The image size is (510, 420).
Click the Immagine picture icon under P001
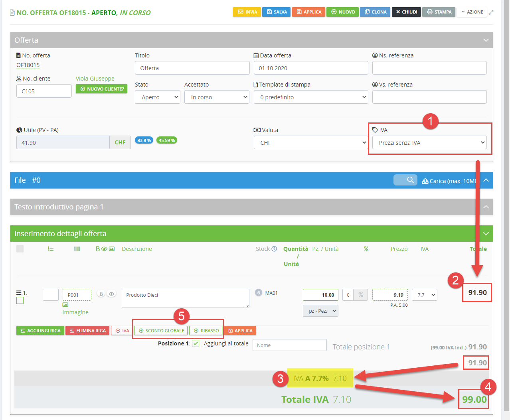(x=65, y=305)
